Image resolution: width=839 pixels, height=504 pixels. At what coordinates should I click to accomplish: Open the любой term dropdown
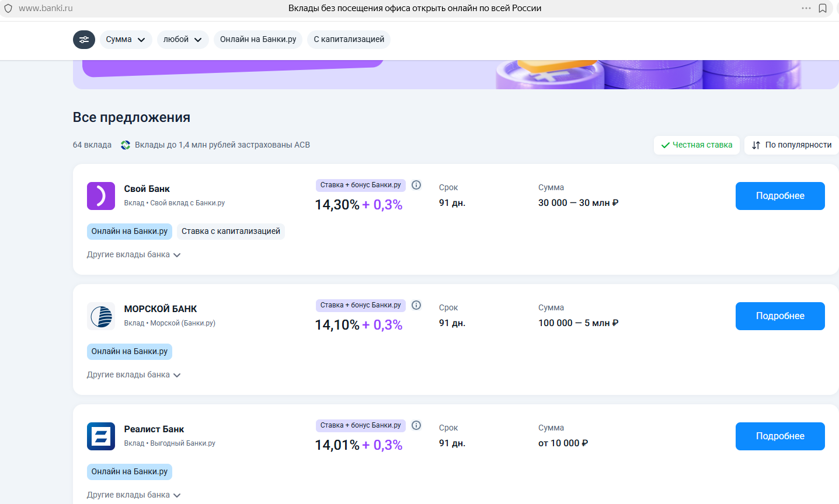point(182,40)
